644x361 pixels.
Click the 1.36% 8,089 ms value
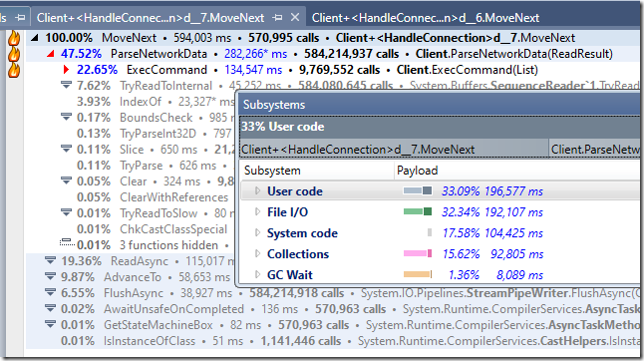pos(495,275)
